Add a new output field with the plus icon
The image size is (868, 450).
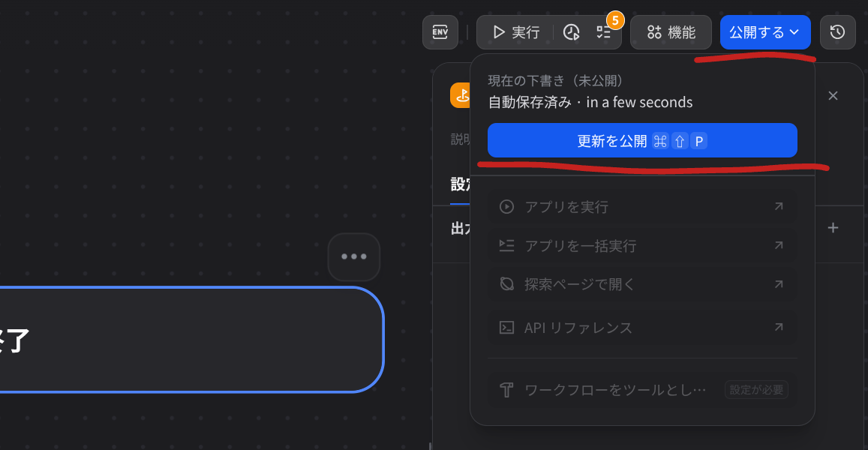pyautogui.click(x=833, y=227)
